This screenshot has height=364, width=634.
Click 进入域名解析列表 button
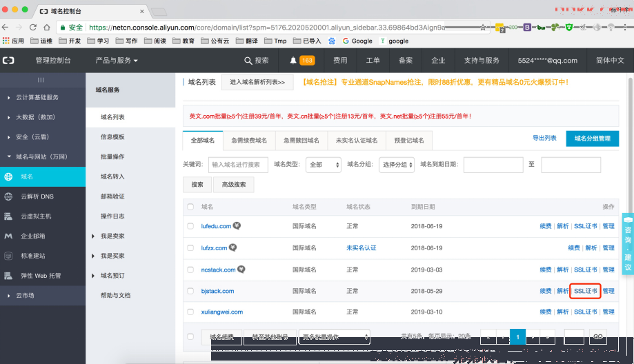pyautogui.click(x=257, y=82)
